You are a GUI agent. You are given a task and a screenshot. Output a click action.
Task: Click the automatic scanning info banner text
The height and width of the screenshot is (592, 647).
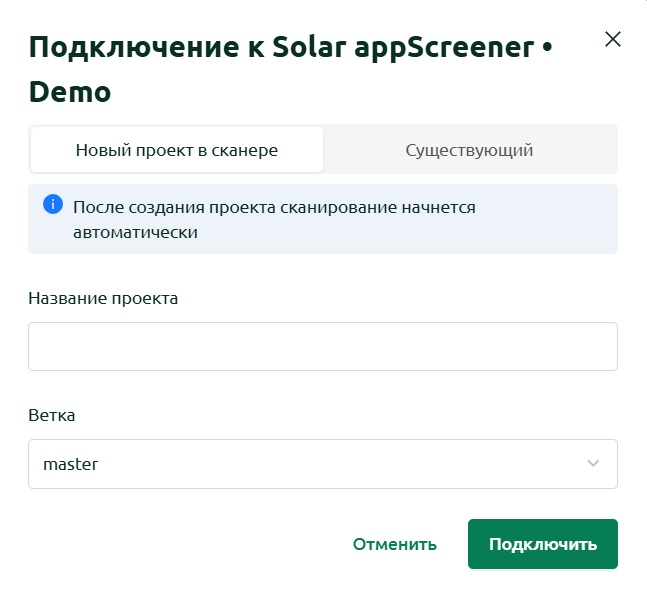pyautogui.click(x=274, y=219)
